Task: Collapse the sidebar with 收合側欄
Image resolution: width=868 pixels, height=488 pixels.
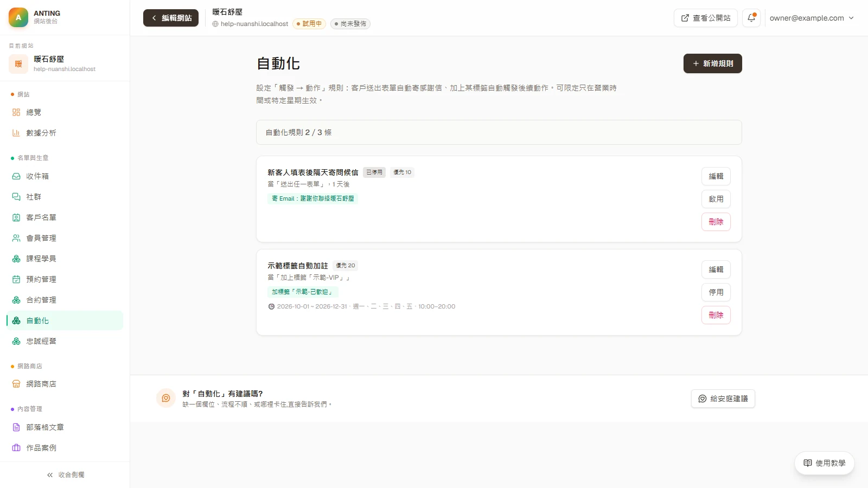Action: [65, 475]
